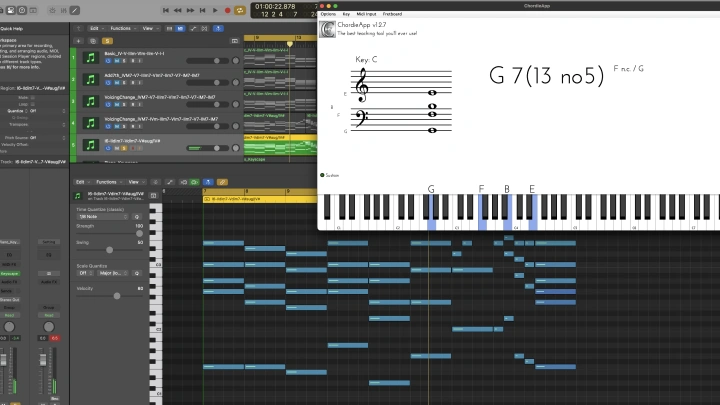The width and height of the screenshot is (720, 405).
Task: Open the Piano Roll Functions menu
Action: [x=108, y=182]
